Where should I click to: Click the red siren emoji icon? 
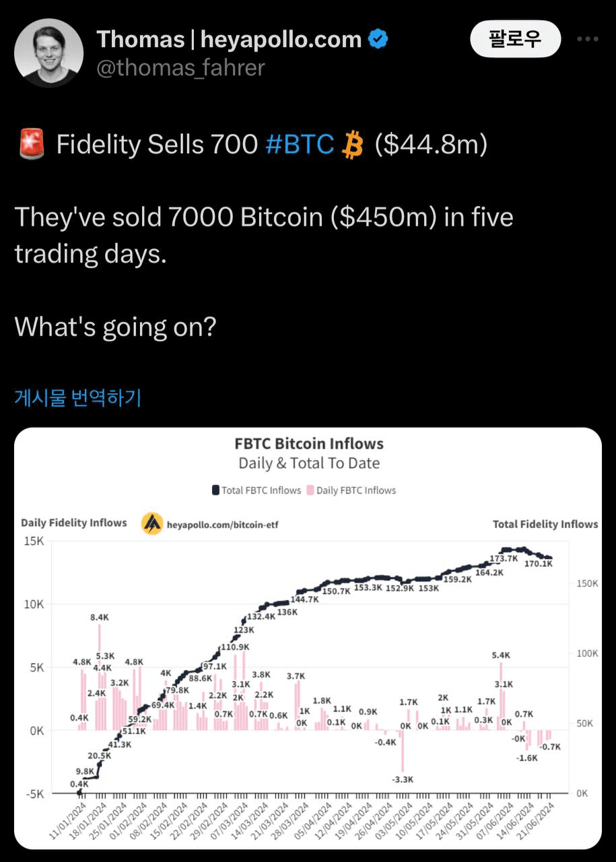click(x=30, y=145)
